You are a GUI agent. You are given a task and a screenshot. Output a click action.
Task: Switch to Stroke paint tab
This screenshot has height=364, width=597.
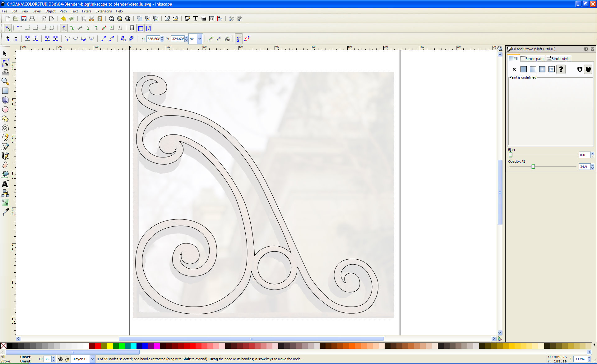click(x=533, y=58)
